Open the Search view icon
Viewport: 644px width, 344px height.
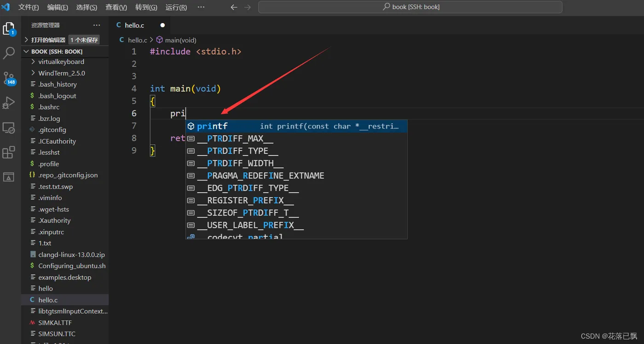tap(9, 53)
